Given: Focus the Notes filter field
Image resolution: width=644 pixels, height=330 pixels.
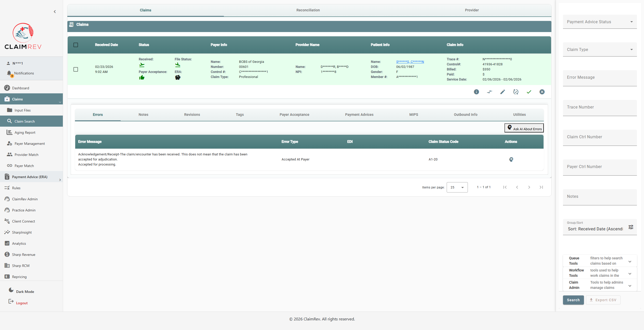Looking at the screenshot, I should pos(600,197).
